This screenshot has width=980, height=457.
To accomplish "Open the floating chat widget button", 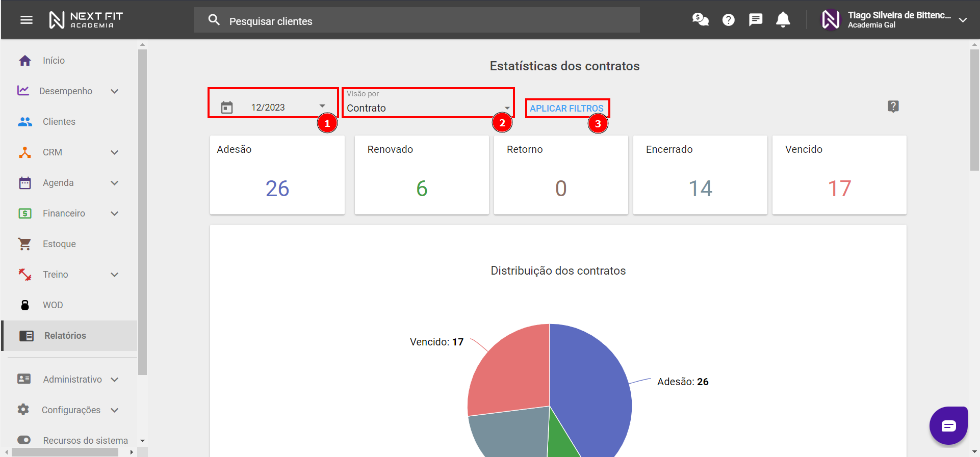I will [x=948, y=425].
